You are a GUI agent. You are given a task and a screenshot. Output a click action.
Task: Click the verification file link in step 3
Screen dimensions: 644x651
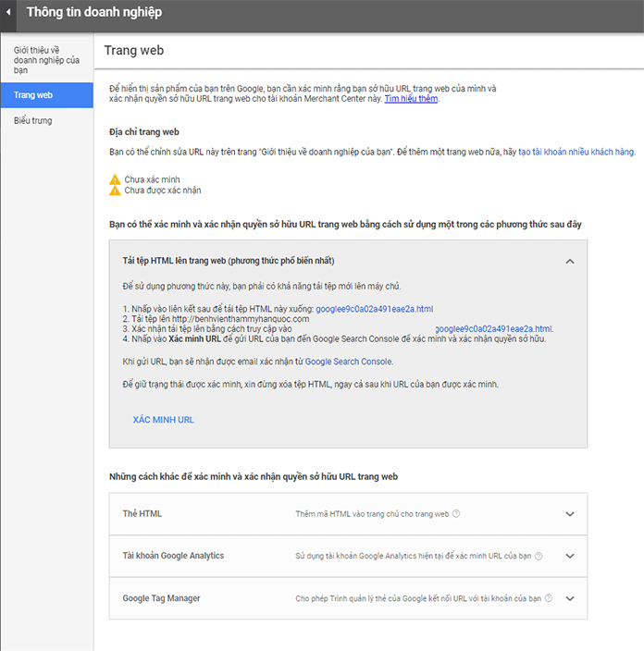492,329
